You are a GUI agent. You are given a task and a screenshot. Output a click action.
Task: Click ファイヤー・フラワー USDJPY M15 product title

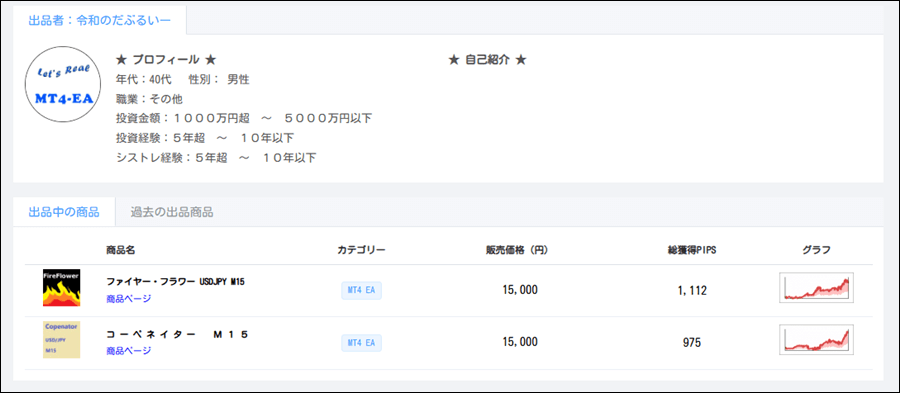pos(176,282)
